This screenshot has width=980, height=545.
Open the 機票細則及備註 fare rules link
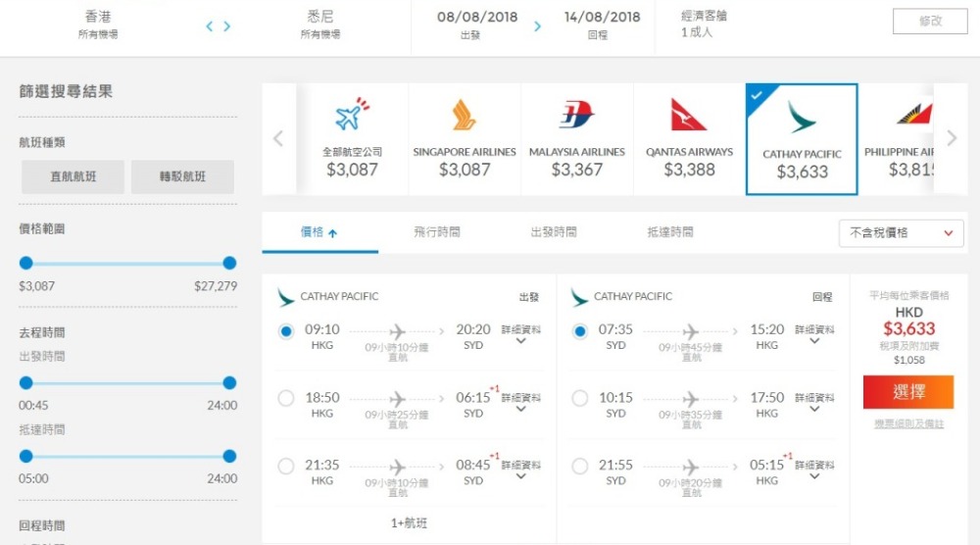coord(908,424)
